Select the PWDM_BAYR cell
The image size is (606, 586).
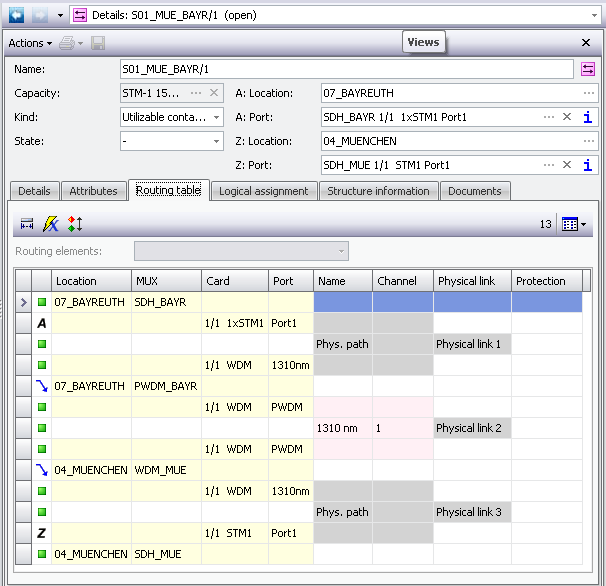coord(166,386)
